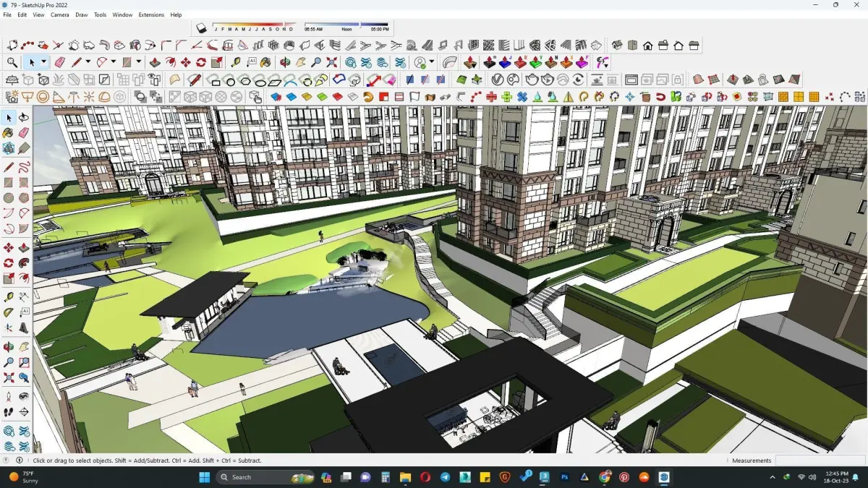This screenshot has height=488, width=868.
Task: Click the Measurements input box
Action: pos(821,461)
